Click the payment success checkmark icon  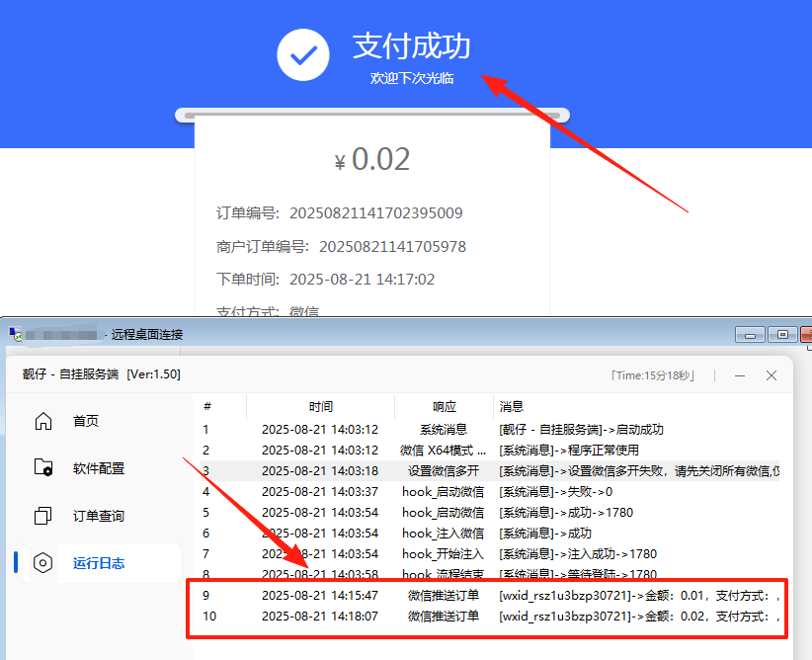pyautogui.click(x=303, y=55)
